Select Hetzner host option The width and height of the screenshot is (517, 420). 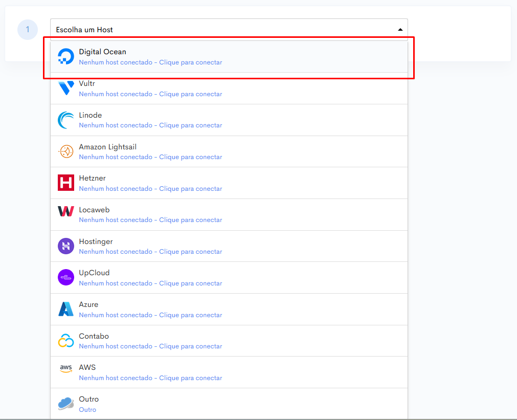click(x=229, y=183)
